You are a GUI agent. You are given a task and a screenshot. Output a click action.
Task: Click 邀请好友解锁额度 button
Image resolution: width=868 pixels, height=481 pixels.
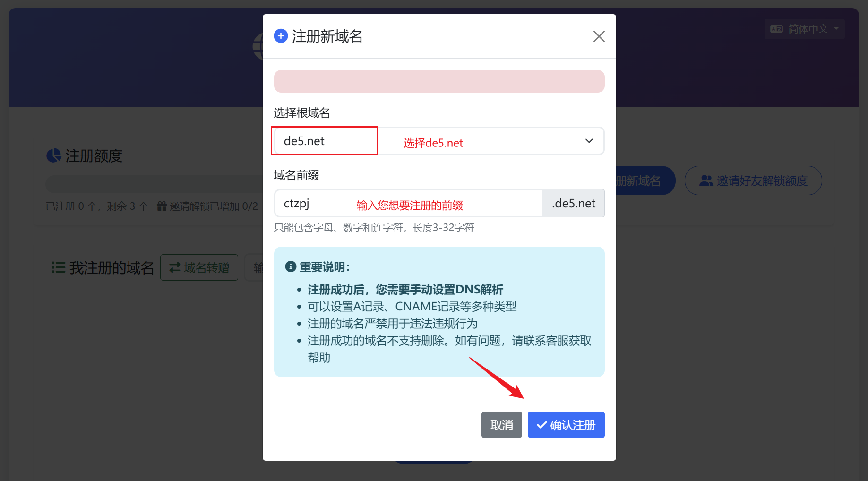(x=753, y=180)
